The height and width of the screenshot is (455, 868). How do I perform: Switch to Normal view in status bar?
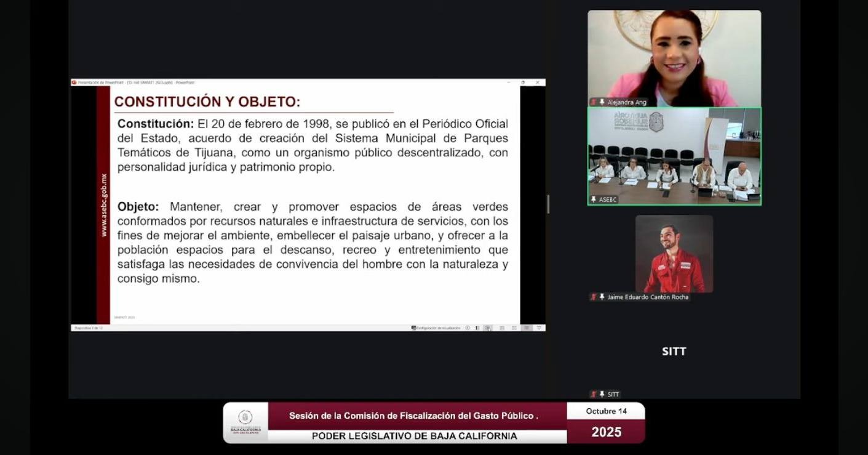[488, 328]
